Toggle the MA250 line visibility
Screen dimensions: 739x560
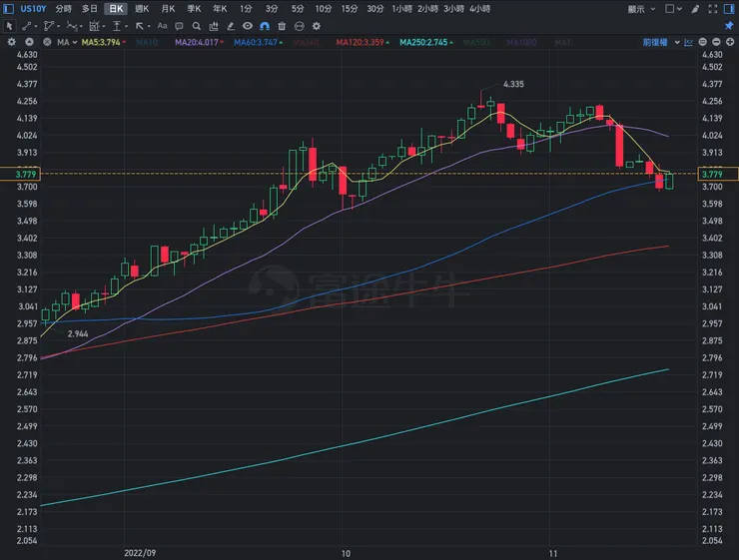pyautogui.click(x=426, y=42)
